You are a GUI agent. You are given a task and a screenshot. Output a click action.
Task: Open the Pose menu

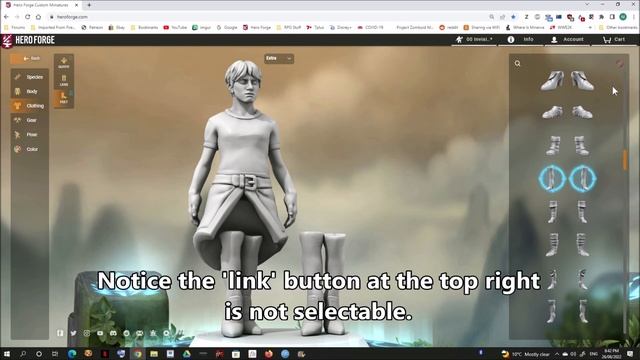click(x=29, y=134)
